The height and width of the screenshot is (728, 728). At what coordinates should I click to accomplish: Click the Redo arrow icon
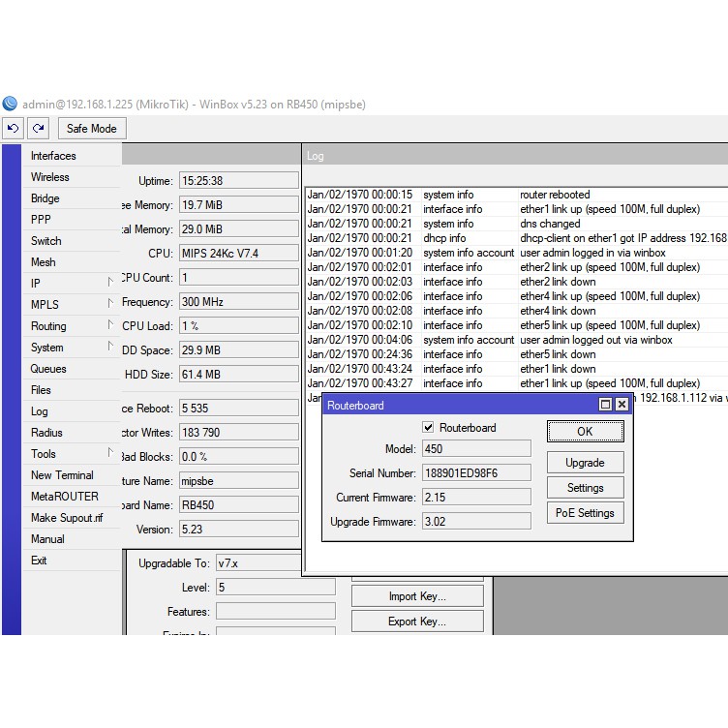click(x=38, y=128)
